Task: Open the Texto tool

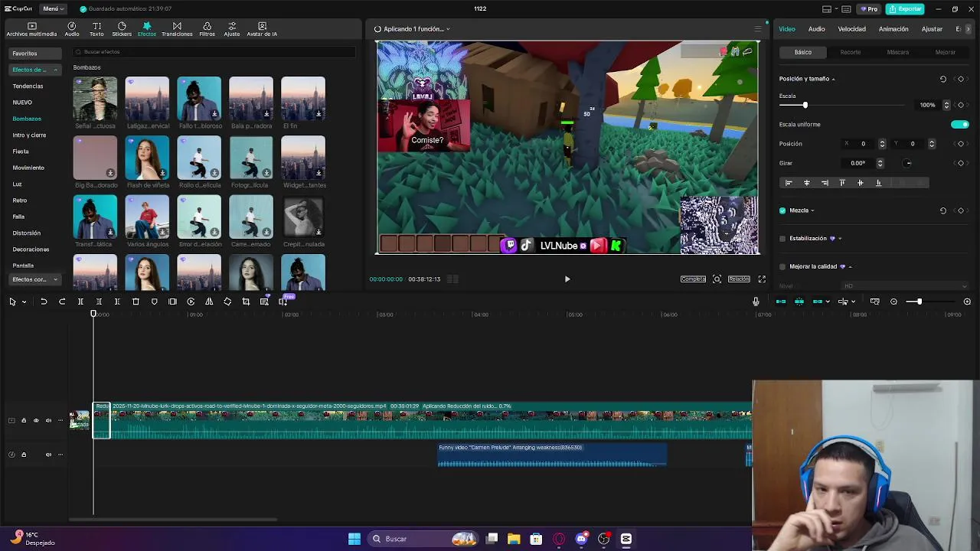Action: coord(96,29)
